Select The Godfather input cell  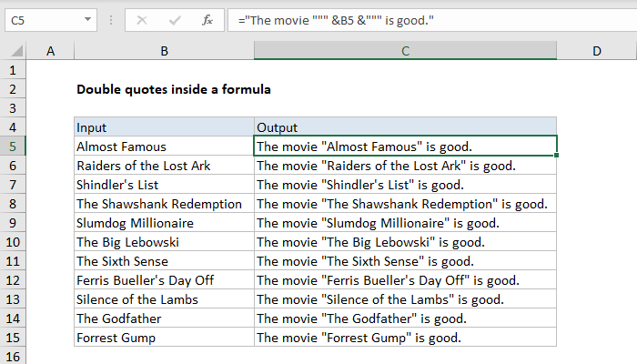click(x=163, y=318)
